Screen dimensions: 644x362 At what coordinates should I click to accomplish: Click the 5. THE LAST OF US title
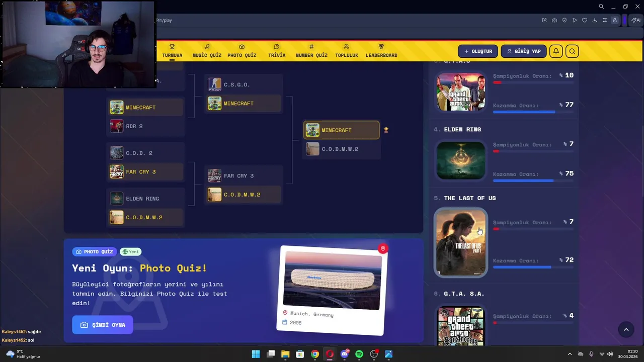(x=465, y=198)
